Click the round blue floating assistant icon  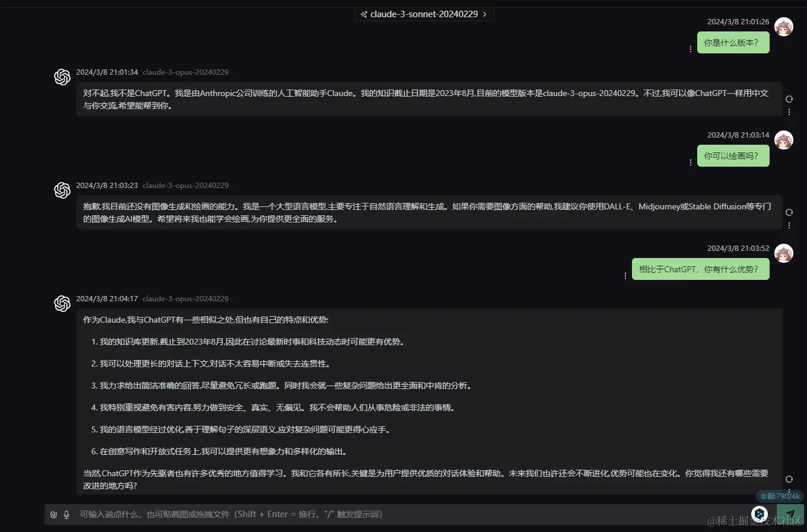pos(760,514)
